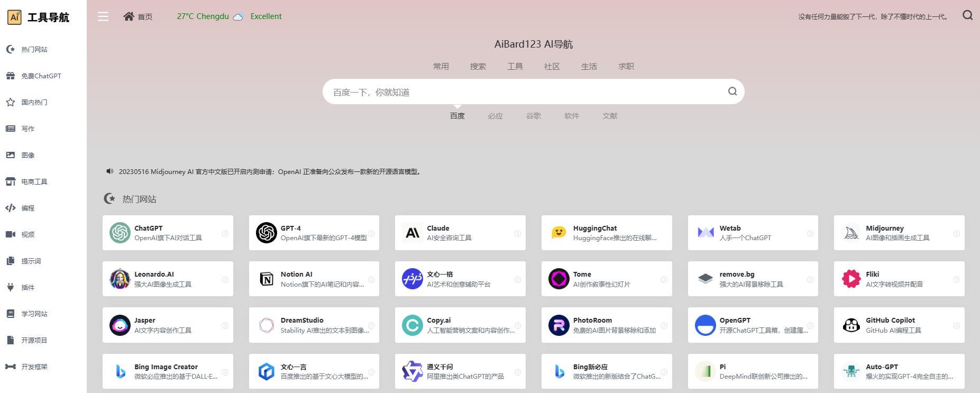Click the 文心一格 logo icon
Viewport: 980px width, 393px height.
pos(413,279)
